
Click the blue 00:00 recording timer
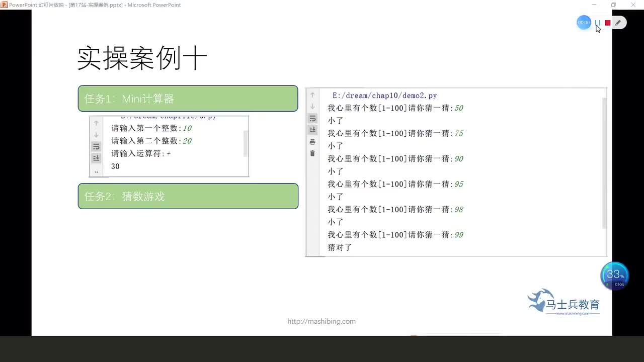point(584,23)
